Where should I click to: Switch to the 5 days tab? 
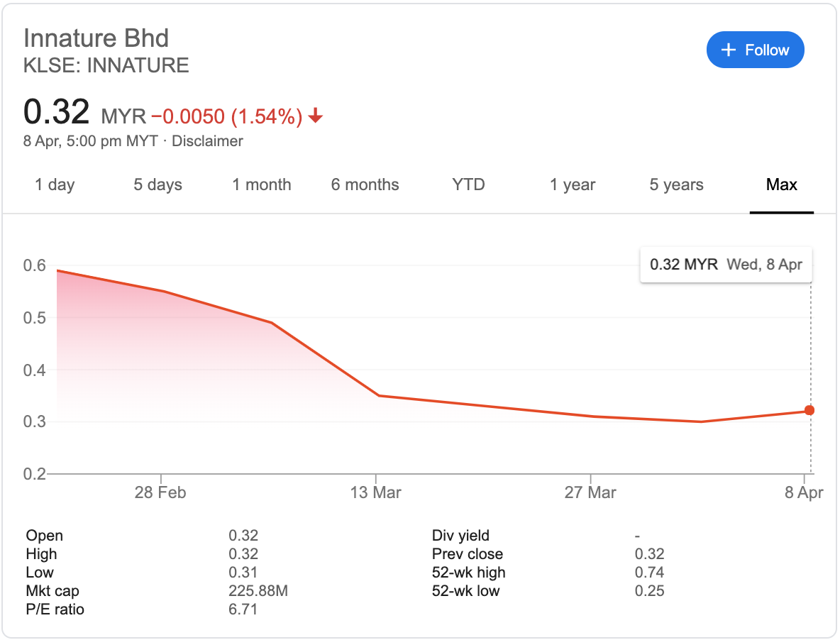click(157, 185)
